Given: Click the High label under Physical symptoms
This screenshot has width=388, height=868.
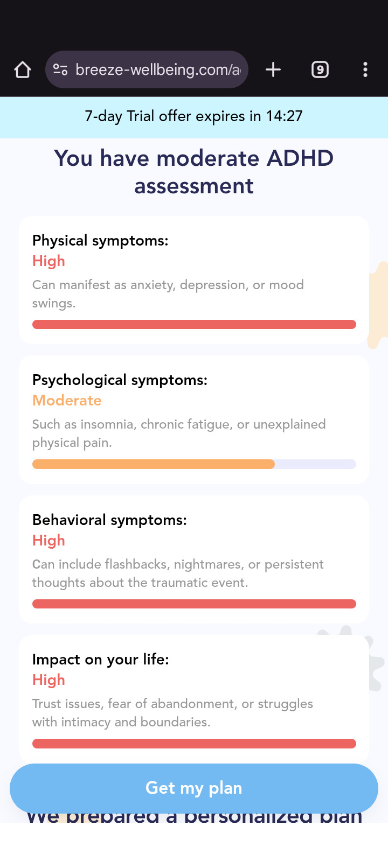Looking at the screenshot, I should click(x=48, y=261).
